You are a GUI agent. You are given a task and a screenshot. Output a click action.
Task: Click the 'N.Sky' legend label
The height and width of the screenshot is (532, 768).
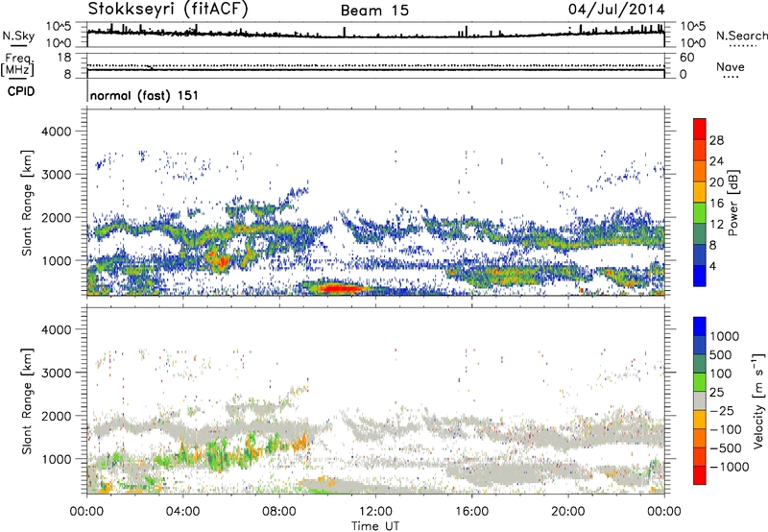tap(18, 36)
